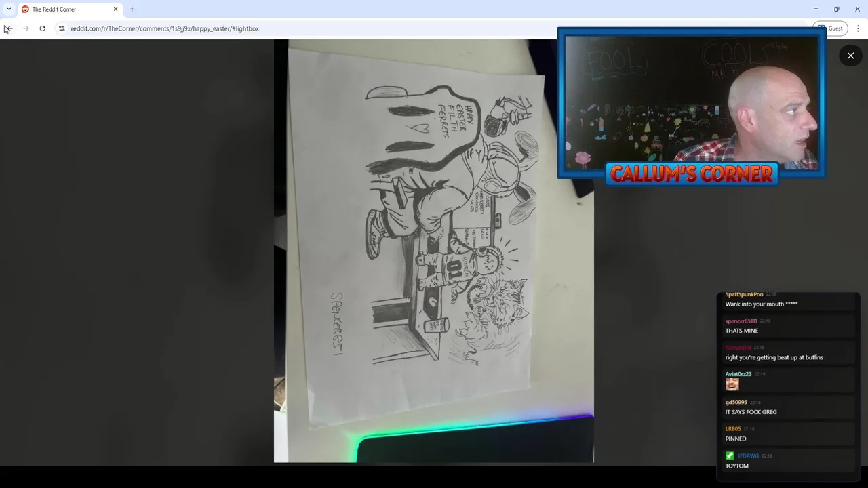Click the Happy Easter drawing image
The image size is (868, 488).
pyautogui.click(x=434, y=251)
